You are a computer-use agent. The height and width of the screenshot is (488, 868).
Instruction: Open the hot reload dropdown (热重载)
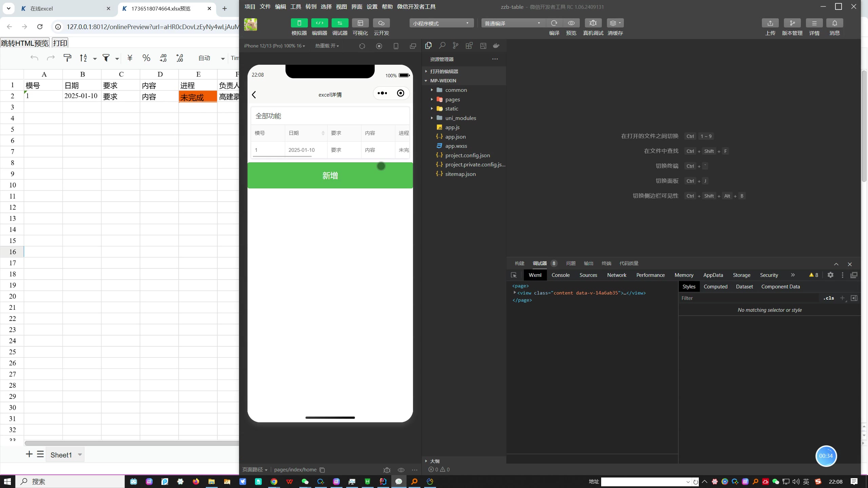click(327, 46)
